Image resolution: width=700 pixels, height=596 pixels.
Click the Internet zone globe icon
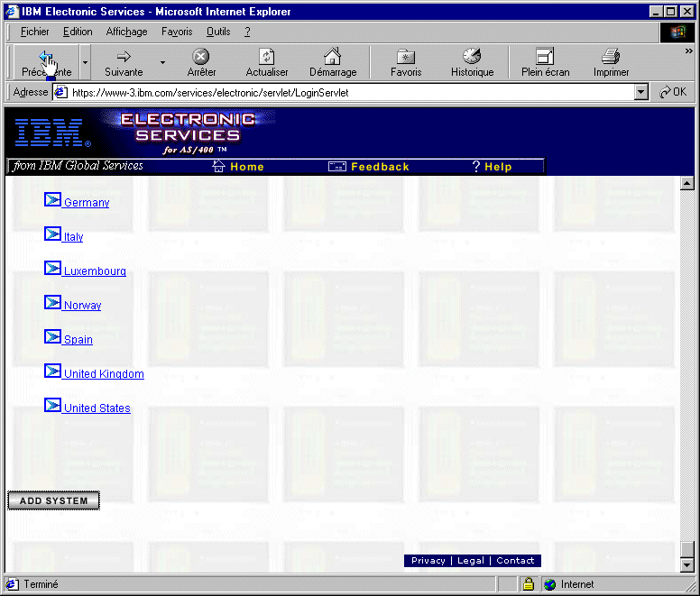(550, 584)
